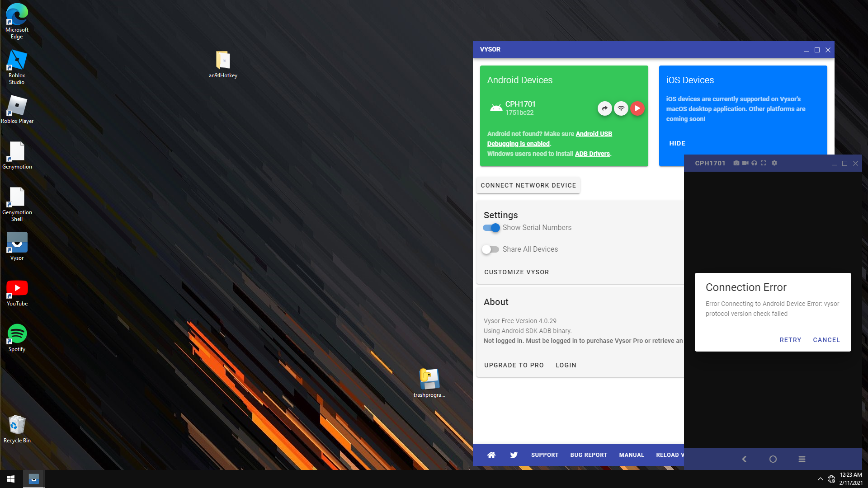The width and height of the screenshot is (868, 488).
Task: Click the headphones audio icon
Action: pyautogui.click(x=754, y=163)
